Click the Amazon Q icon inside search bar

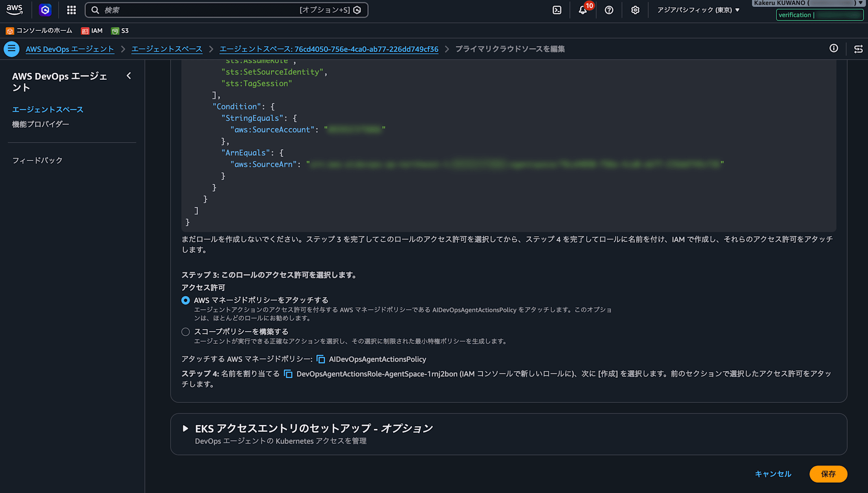coord(357,10)
